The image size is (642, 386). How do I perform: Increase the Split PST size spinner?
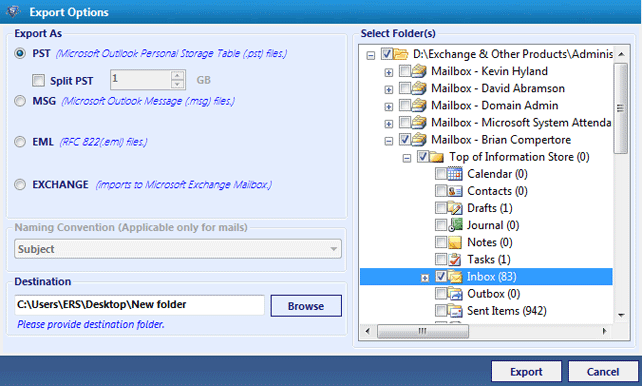click(177, 75)
